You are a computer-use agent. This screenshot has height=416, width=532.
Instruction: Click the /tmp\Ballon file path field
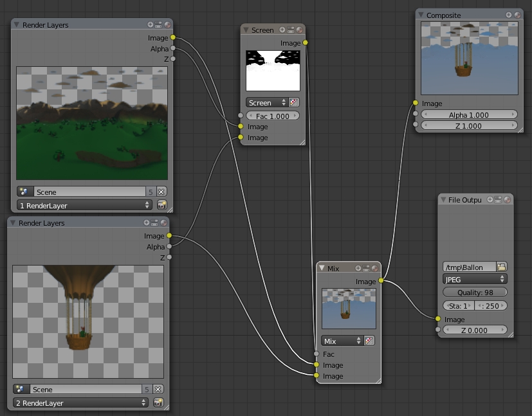470,267
